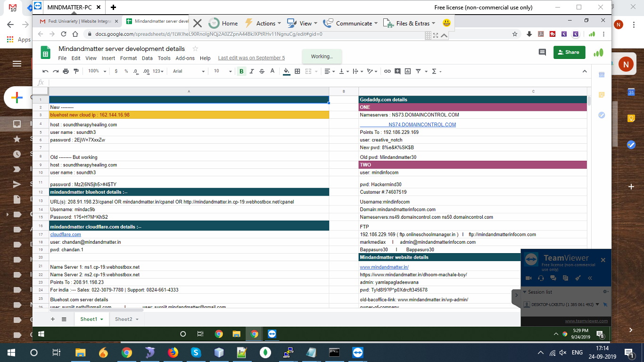
Task: Format the cell as currency
Action: (116, 71)
